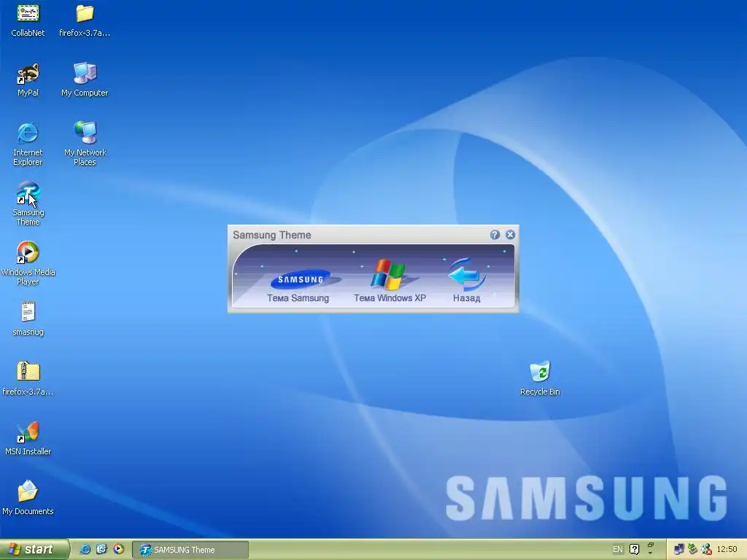Open help in Samsung Theme dialog
This screenshot has height=560, width=747.
(x=495, y=235)
